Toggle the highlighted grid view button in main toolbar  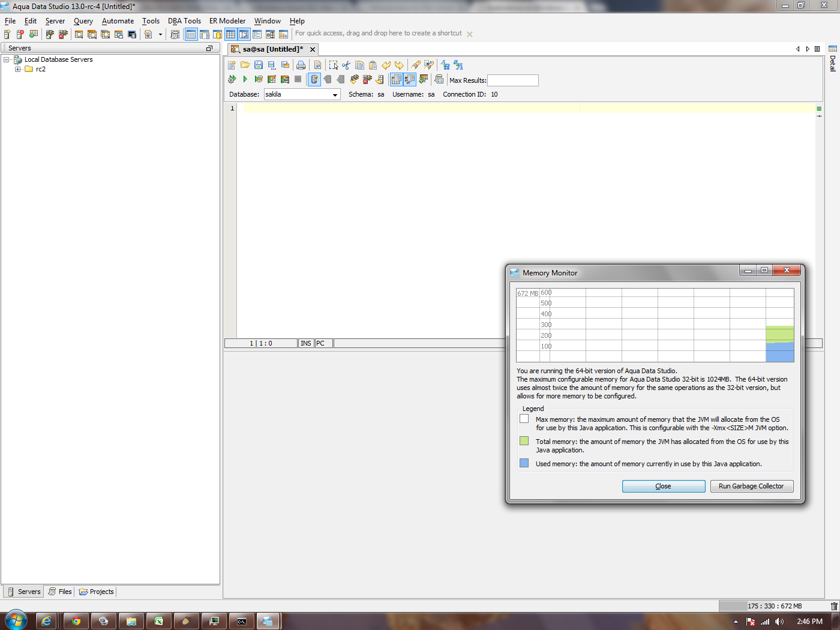pos(230,34)
